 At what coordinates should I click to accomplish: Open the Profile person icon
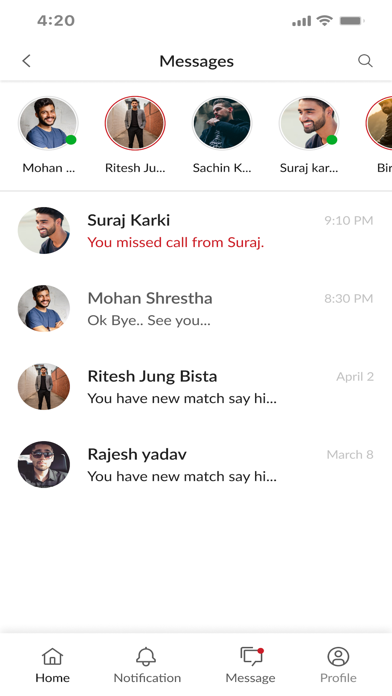click(x=338, y=656)
